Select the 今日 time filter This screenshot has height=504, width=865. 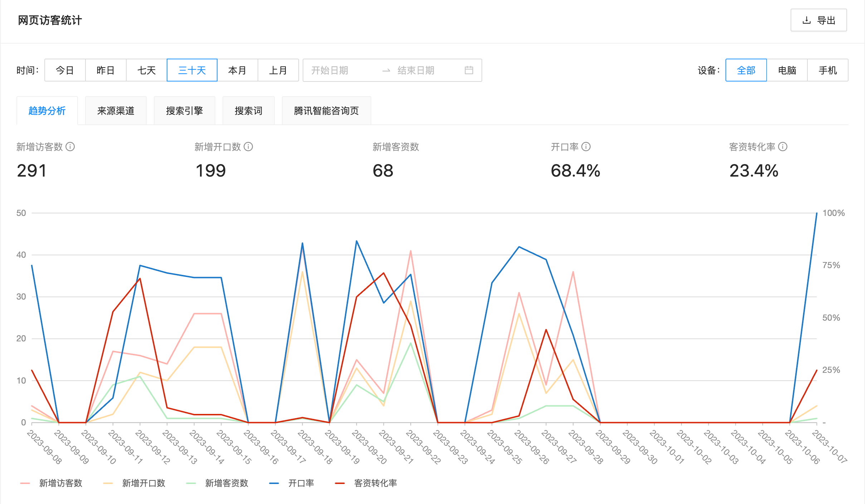65,70
